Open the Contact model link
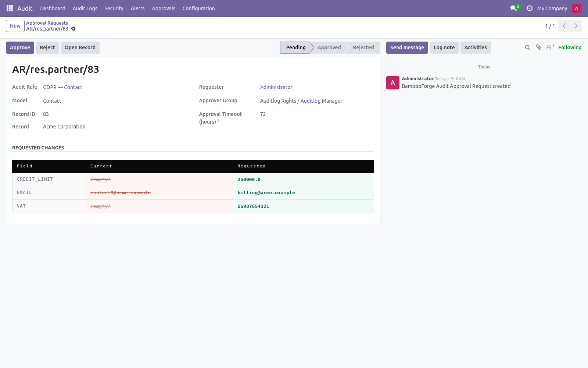The width and height of the screenshot is (588, 368). click(x=52, y=101)
